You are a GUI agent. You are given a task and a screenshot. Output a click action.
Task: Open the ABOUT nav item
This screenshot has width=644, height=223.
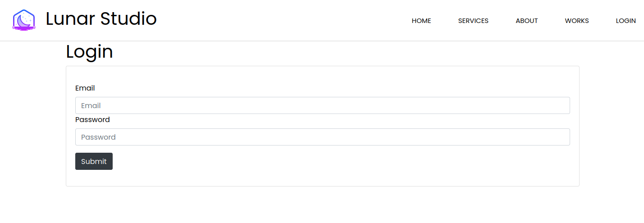tap(527, 21)
